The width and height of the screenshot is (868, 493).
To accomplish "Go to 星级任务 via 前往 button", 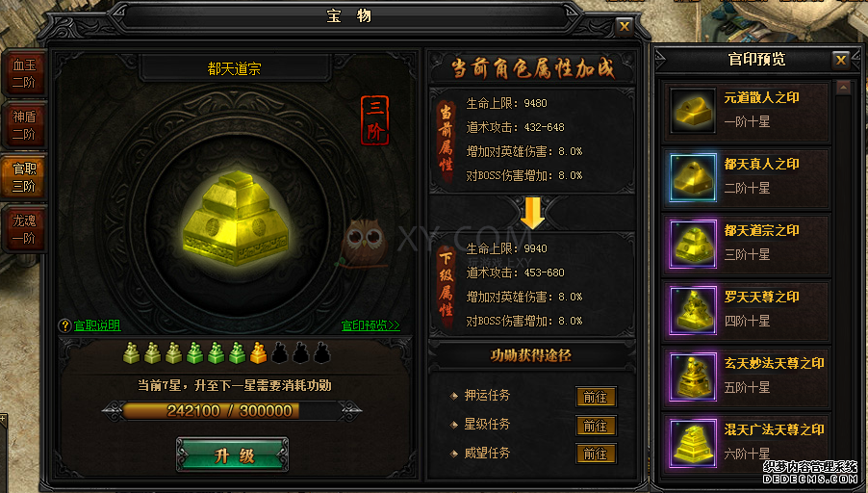I will pyautogui.click(x=596, y=426).
